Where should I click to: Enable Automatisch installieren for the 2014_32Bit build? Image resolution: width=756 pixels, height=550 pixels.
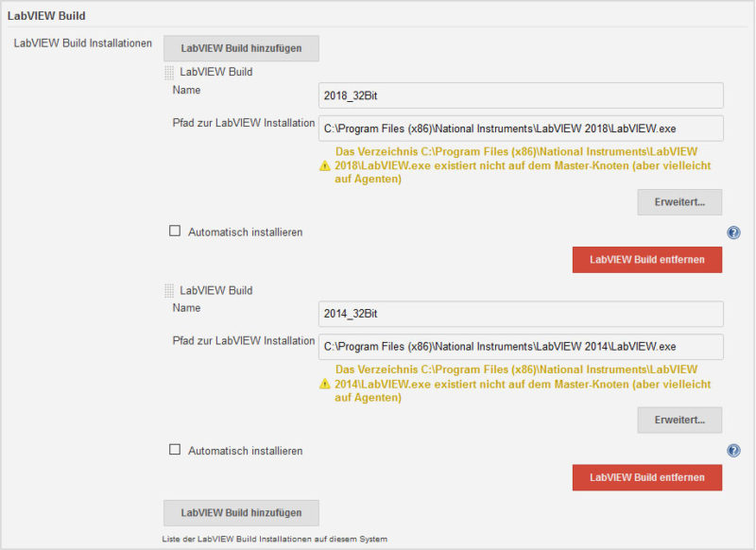pyautogui.click(x=175, y=450)
